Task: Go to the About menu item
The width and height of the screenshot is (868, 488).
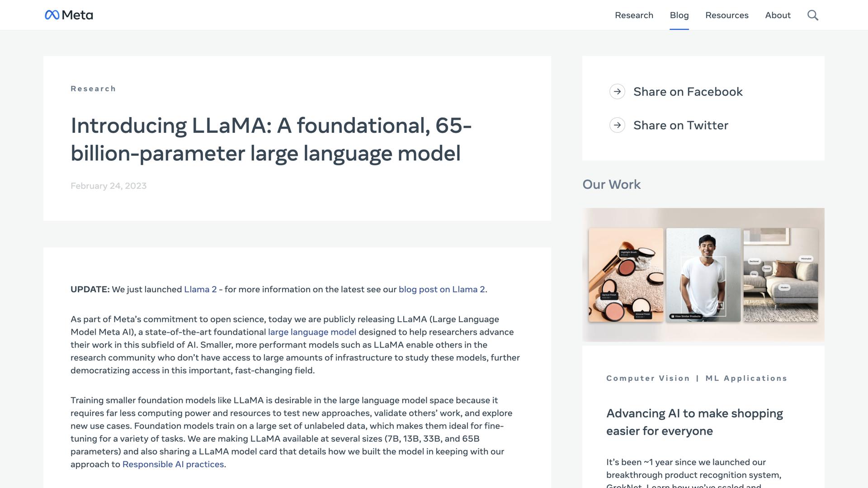Action: coord(778,15)
